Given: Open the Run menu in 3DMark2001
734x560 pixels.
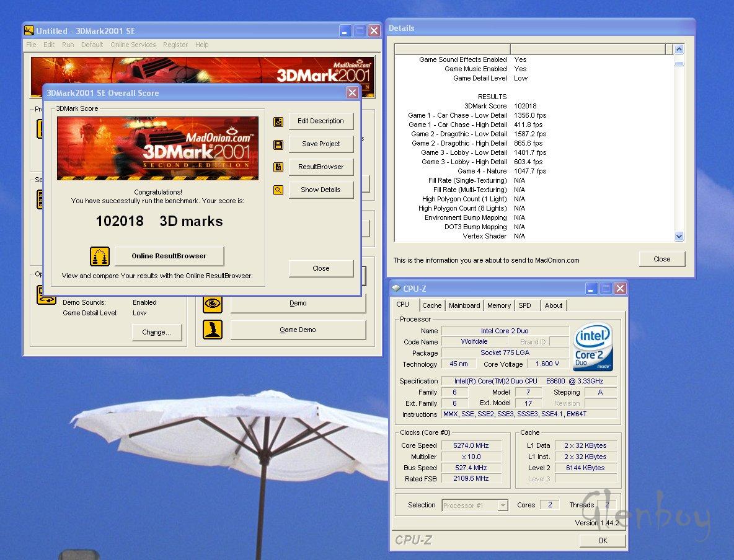Looking at the screenshot, I should [x=68, y=45].
